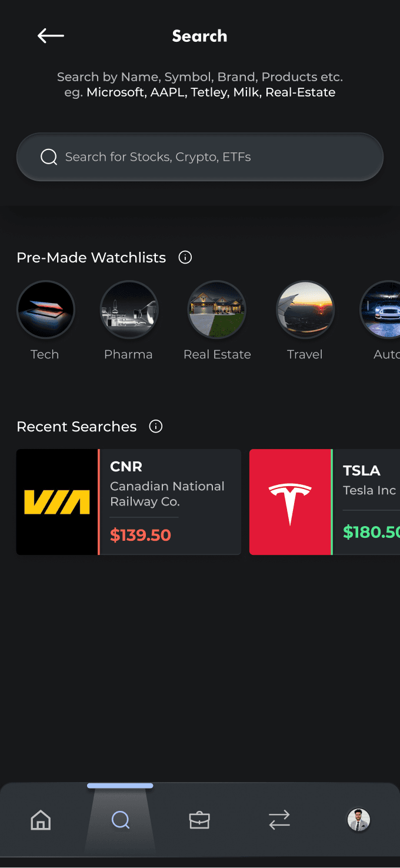The image size is (400, 868).
Task: Go to Home tab in bottom bar
Action: pyautogui.click(x=41, y=820)
